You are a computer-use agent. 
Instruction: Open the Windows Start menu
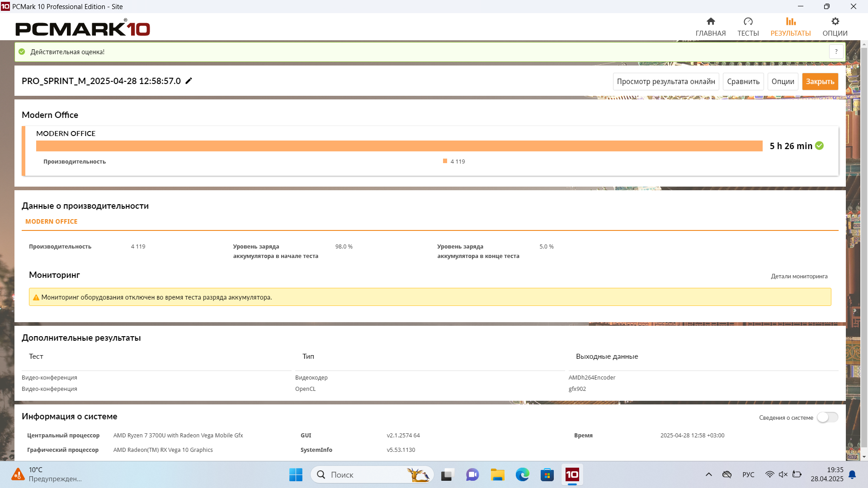tap(296, 475)
